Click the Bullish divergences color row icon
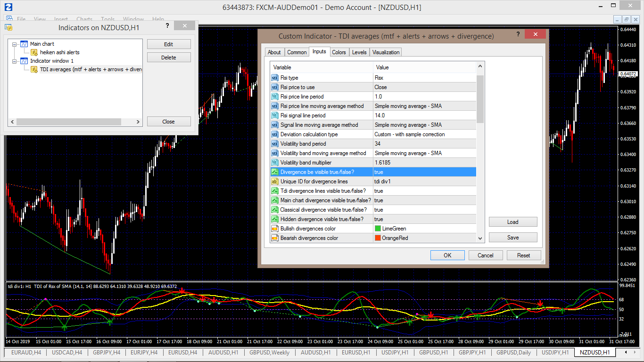The image size is (644, 362). (275, 229)
